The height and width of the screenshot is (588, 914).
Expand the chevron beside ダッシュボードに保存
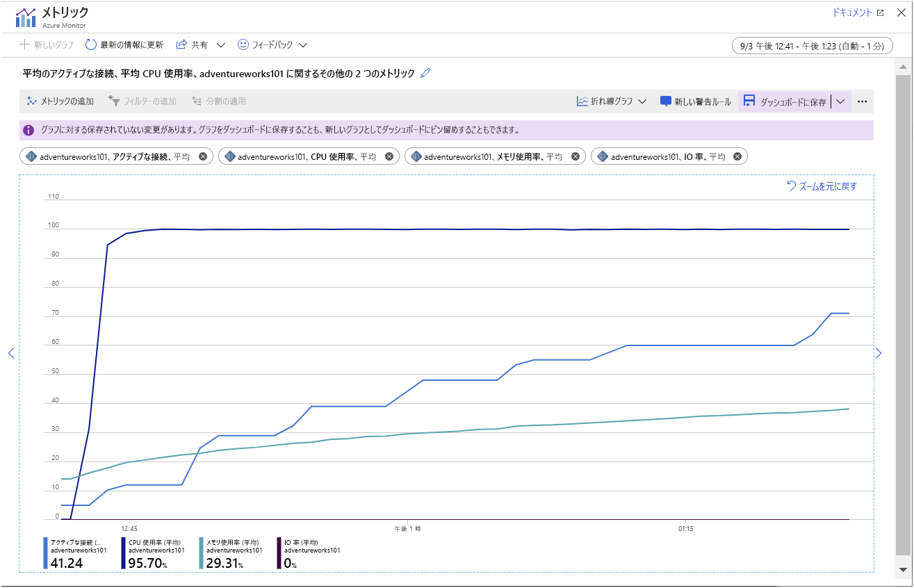pyautogui.click(x=840, y=101)
